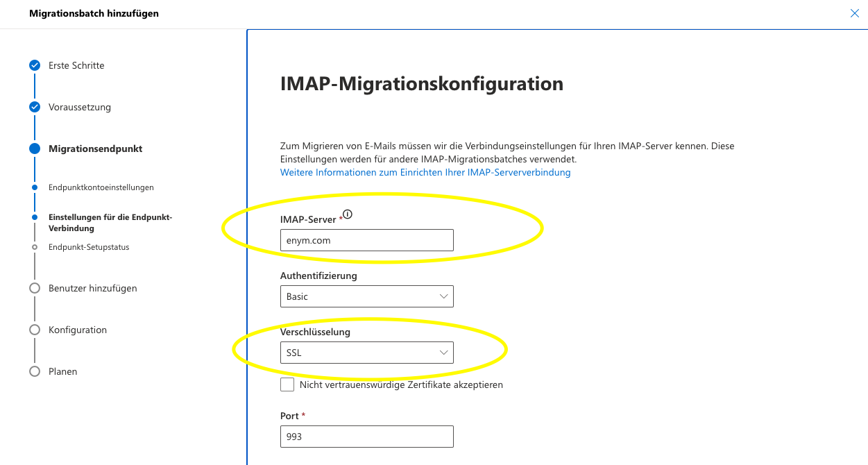Viewport: 868px width, 465px height.
Task: Select Einstellungen für die Endpunkt-Verbindung sub-step
Action: tap(110, 222)
